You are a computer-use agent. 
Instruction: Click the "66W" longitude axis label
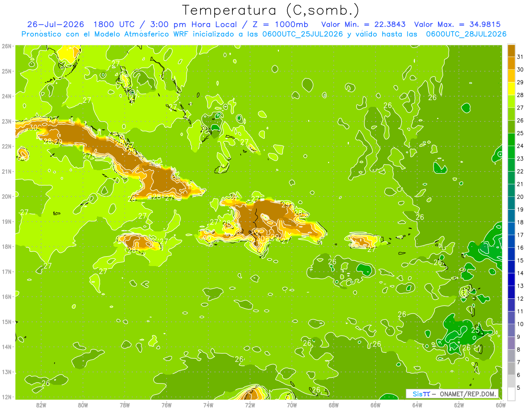[x=376, y=405]
